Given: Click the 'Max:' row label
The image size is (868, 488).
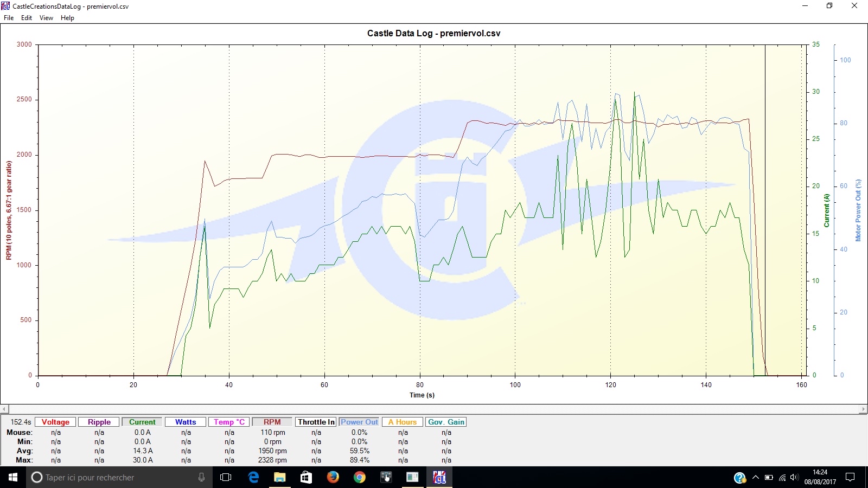Looking at the screenshot, I should pos(24,460).
